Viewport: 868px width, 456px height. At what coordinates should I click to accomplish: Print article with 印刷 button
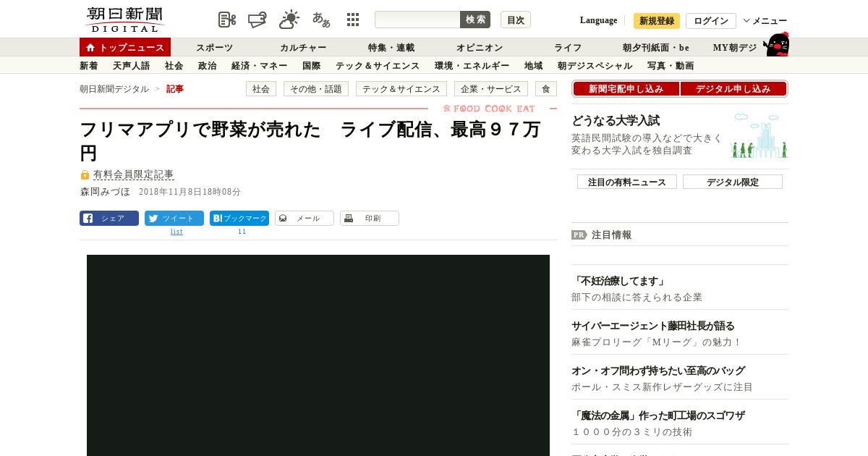tap(370, 218)
